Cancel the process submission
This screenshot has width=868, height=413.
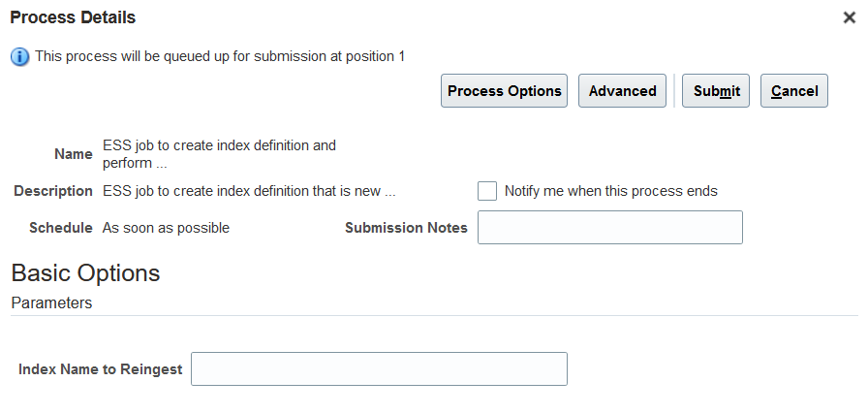794,91
